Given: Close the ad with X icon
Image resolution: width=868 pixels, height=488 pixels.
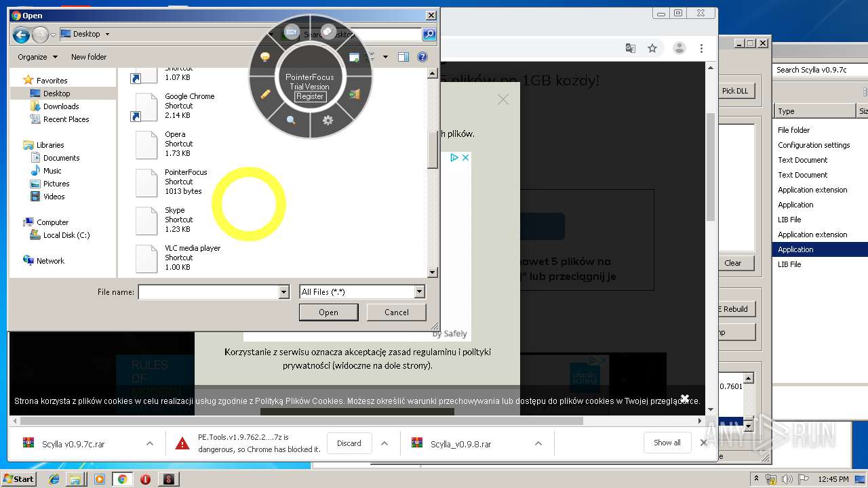Looking at the screenshot, I should pos(466,157).
